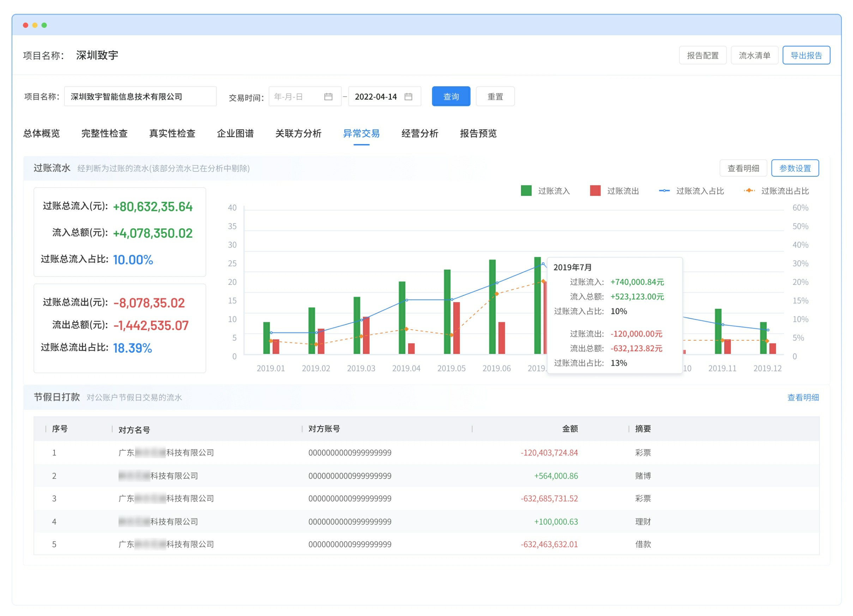The height and width of the screenshot is (616, 853).
Task: Open the start date calendar picker icon
Action: [x=328, y=97]
